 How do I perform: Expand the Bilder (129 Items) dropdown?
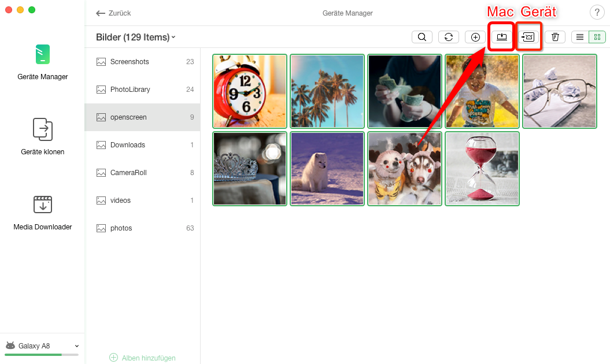[136, 38]
